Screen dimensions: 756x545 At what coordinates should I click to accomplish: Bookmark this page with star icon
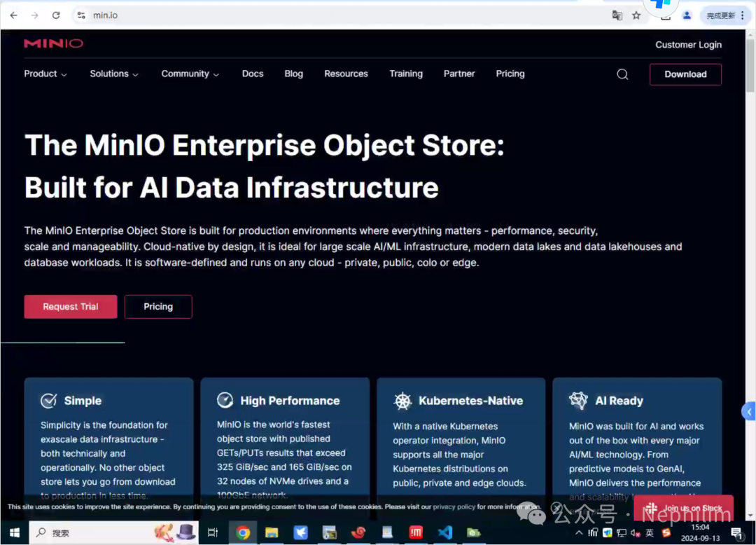[x=636, y=15]
